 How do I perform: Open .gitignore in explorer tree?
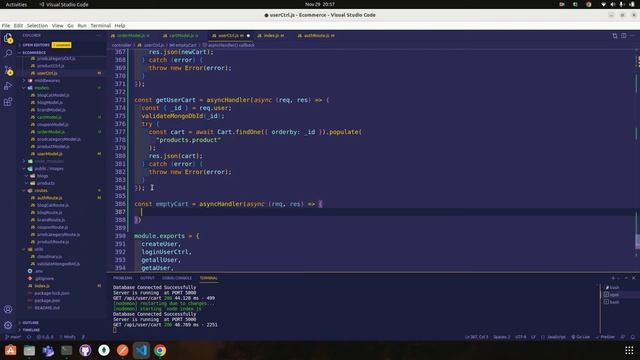(44, 279)
